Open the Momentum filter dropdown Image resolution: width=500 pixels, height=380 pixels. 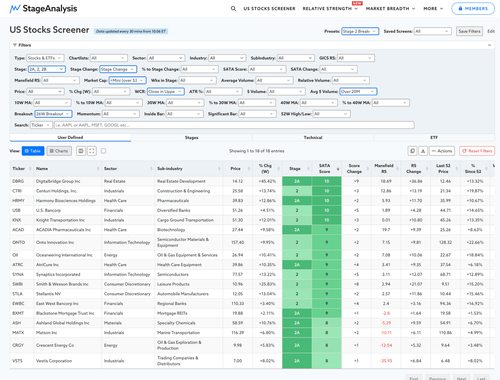[x=120, y=114]
